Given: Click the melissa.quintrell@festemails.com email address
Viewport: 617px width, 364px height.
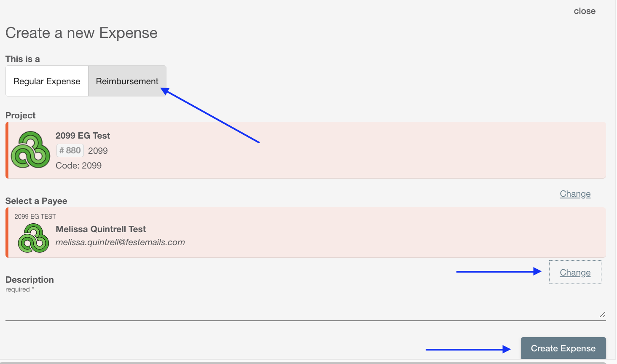Looking at the screenshot, I should (x=120, y=242).
